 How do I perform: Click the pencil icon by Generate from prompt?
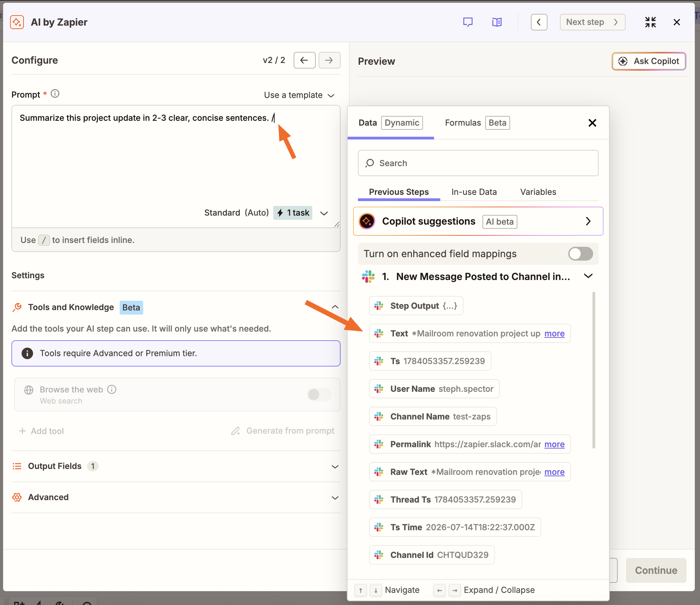[236, 431]
